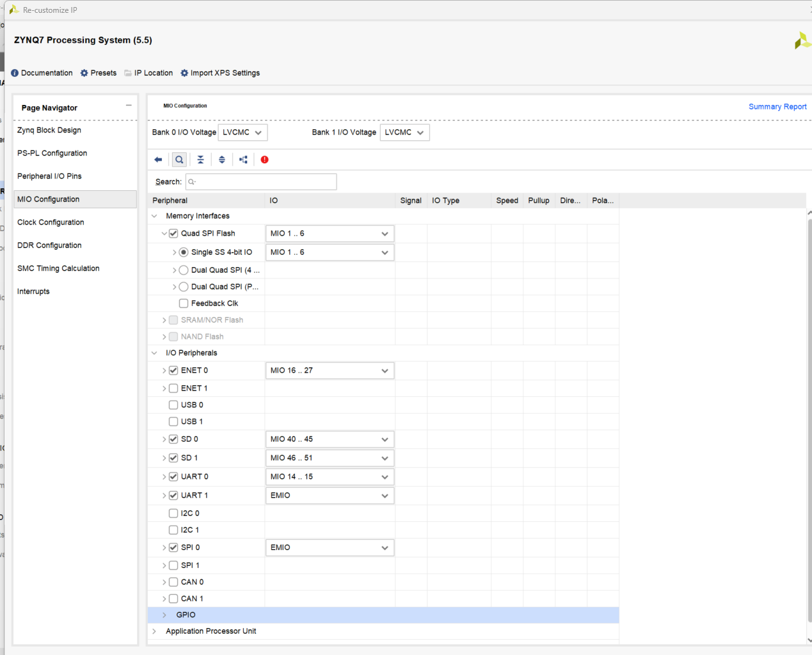The image size is (812, 655).
Task: Click the vertical scrollbar of peripheral table
Action: click(x=809, y=420)
